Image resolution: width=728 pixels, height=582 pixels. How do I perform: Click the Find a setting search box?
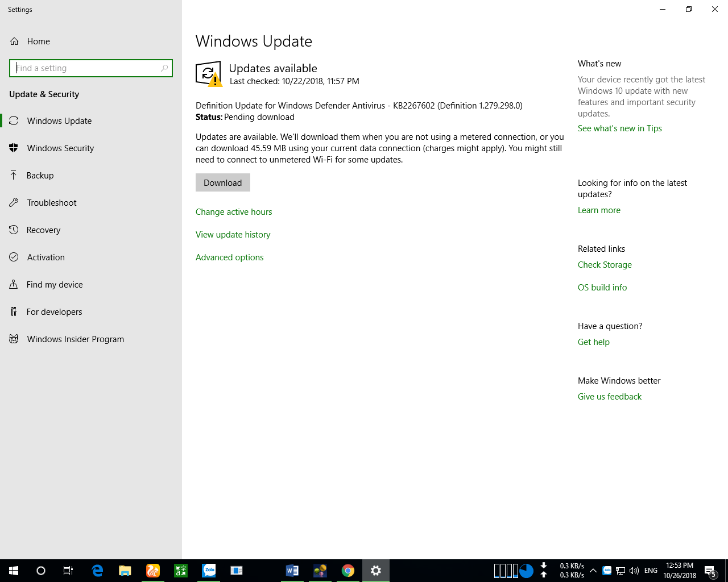pyautogui.click(x=91, y=68)
